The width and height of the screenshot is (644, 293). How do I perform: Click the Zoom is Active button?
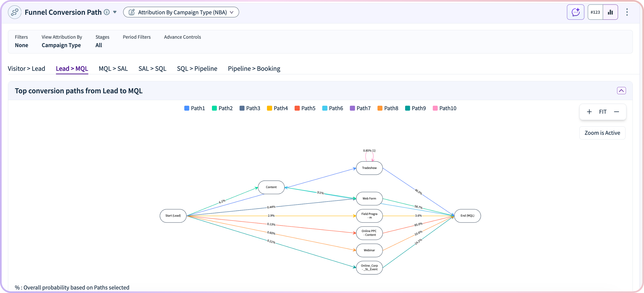point(602,133)
